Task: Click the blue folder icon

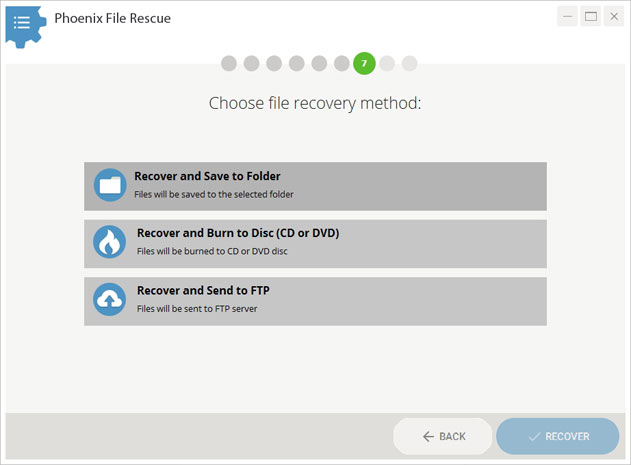Action: [110, 185]
